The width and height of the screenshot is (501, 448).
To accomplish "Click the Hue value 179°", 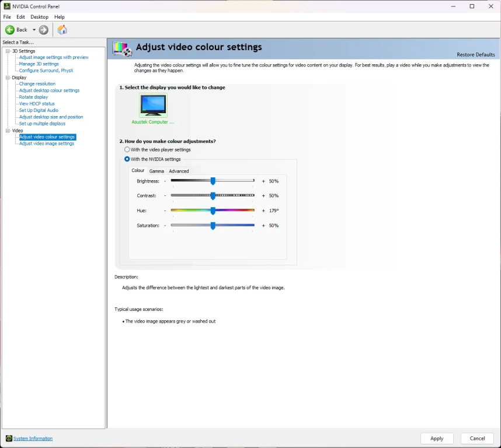I will pos(274,211).
